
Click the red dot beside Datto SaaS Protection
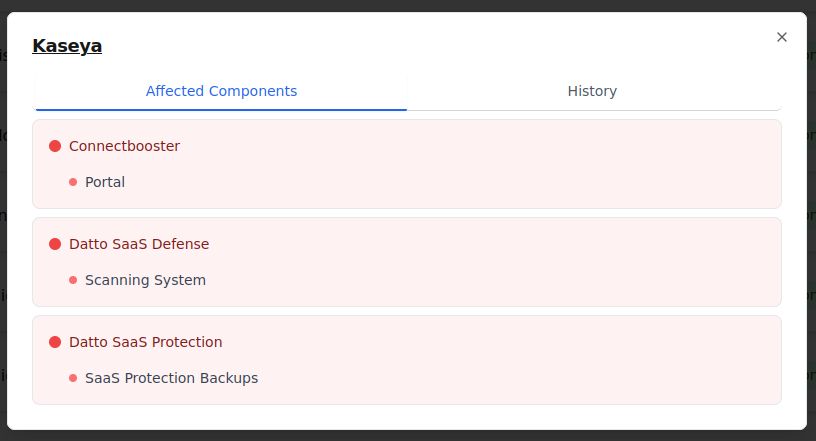pyautogui.click(x=55, y=342)
